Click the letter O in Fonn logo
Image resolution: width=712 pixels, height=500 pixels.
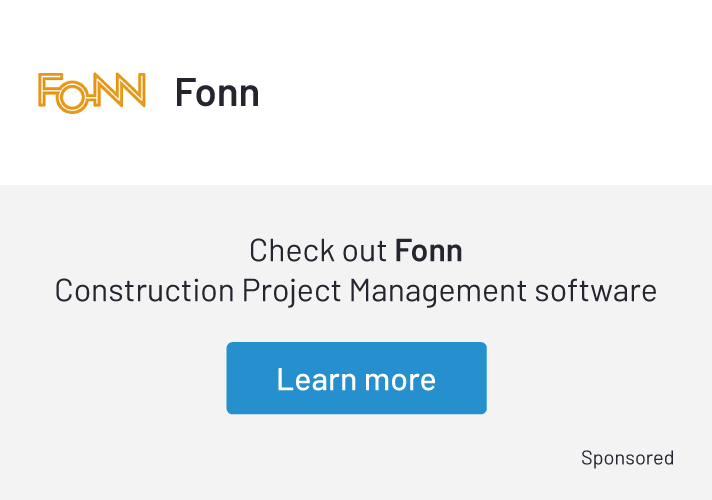point(70,97)
